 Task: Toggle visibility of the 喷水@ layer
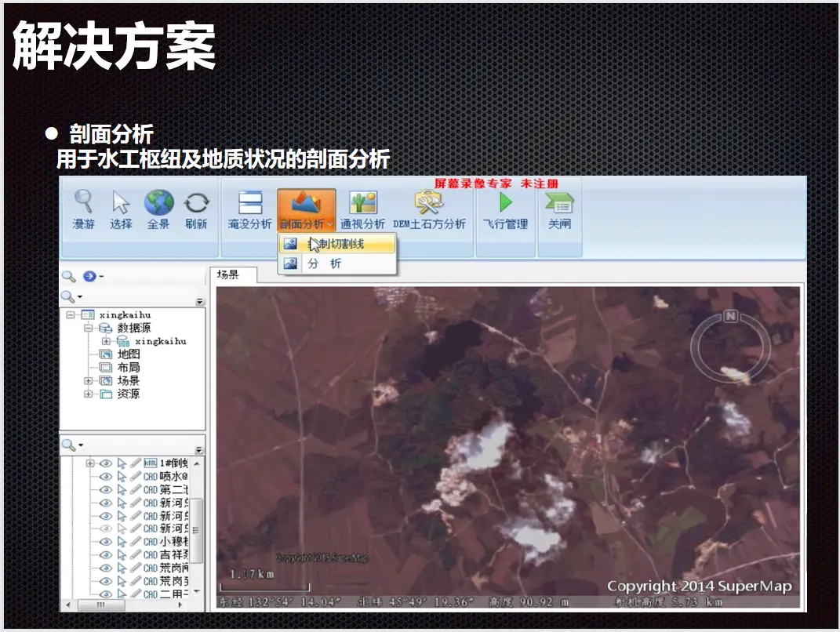(106, 477)
